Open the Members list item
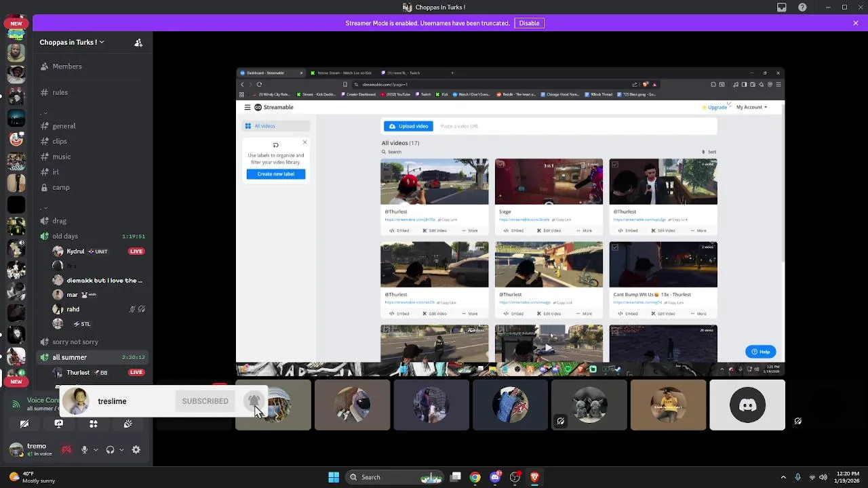Viewport: 868px width, 488px height. [x=93, y=66]
